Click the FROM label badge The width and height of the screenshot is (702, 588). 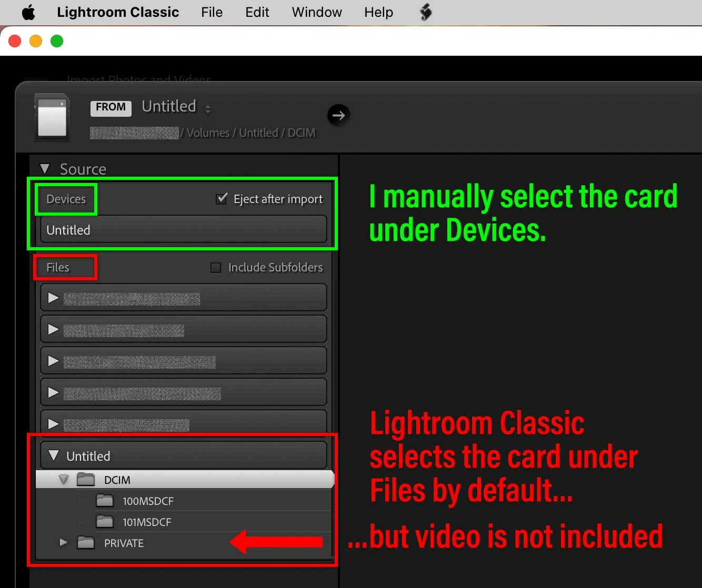click(x=111, y=107)
